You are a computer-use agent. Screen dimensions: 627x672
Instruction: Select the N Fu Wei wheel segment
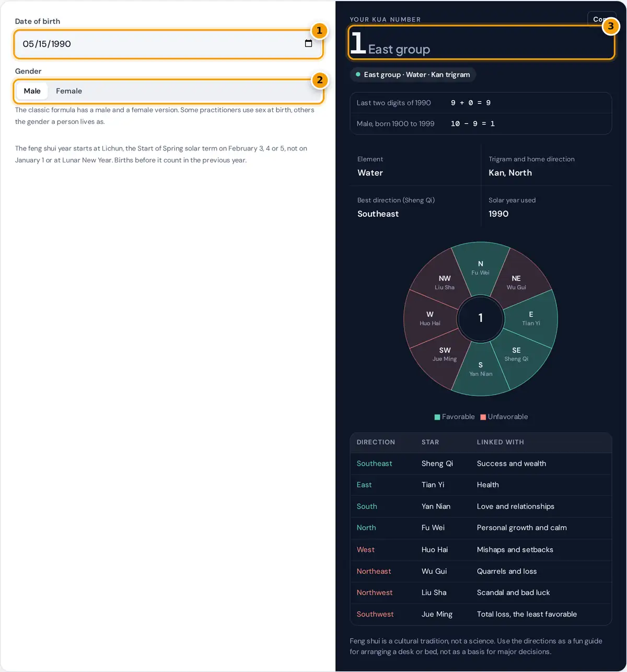pos(481,268)
